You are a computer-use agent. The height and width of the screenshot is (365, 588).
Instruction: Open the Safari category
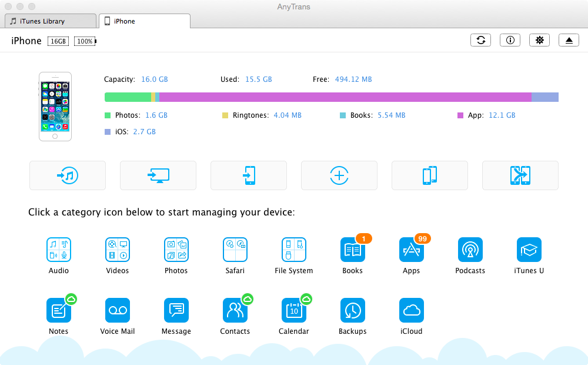click(x=235, y=250)
